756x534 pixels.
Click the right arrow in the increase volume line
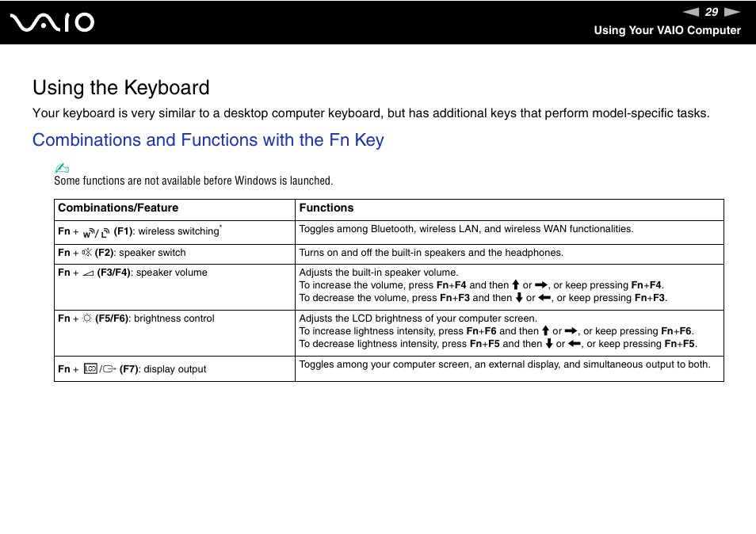(541, 285)
